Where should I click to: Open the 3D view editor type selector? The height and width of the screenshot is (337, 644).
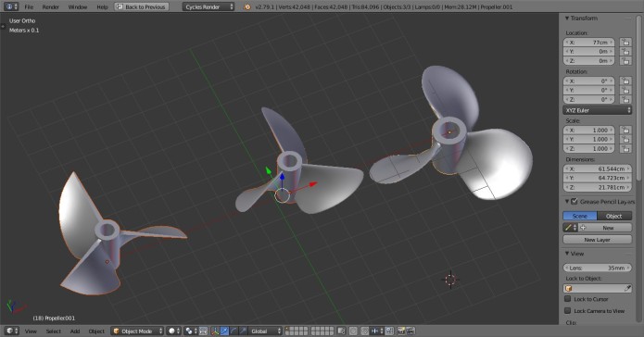(11, 331)
